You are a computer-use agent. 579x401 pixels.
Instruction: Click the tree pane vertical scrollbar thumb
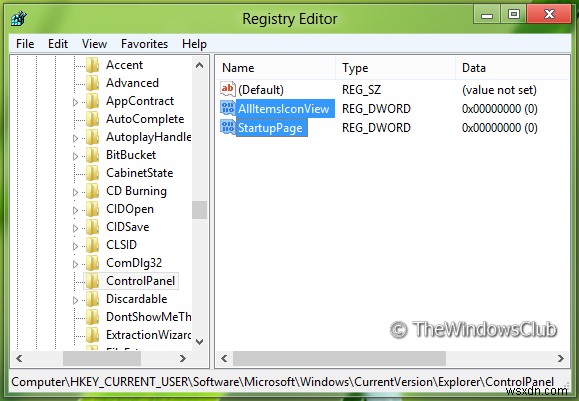199,210
